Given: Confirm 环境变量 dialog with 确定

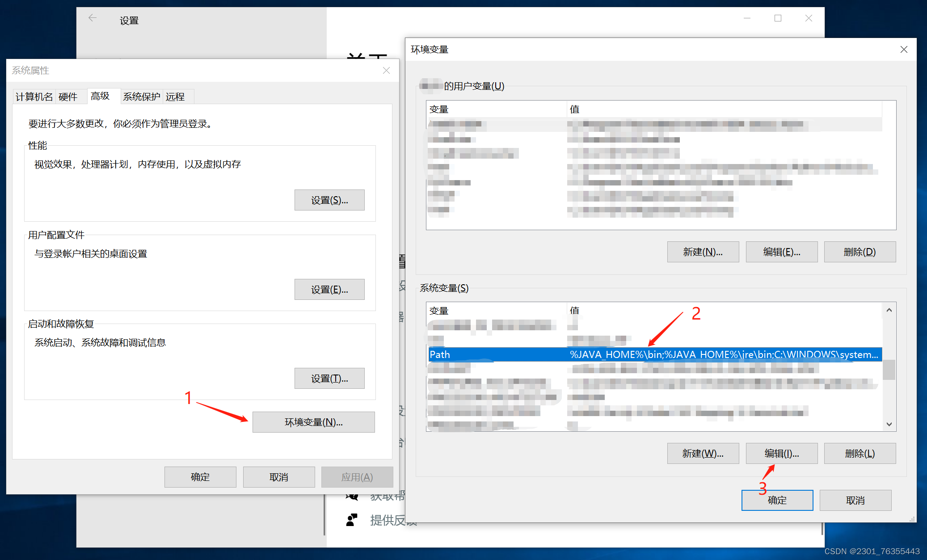Looking at the screenshot, I should (777, 500).
